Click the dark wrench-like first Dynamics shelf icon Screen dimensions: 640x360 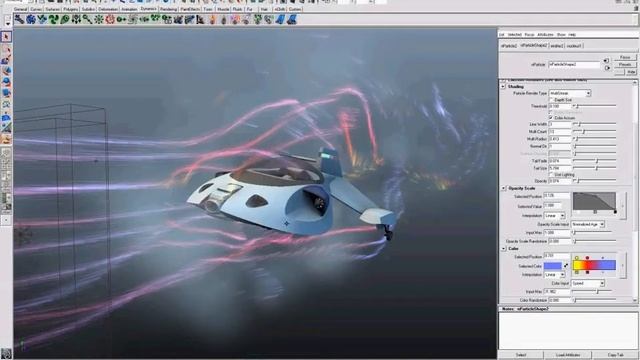pos(19,19)
